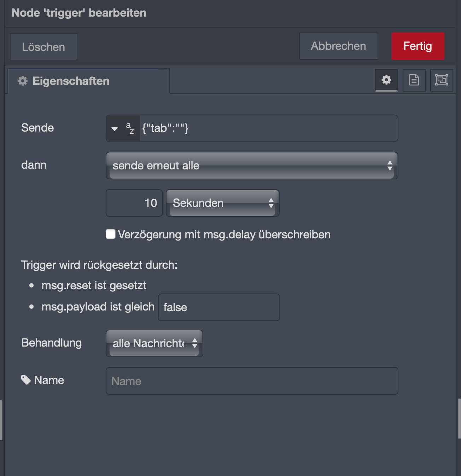The image size is (461, 476).
Task: Edit the msg.payload reset value false
Action: coord(219,307)
